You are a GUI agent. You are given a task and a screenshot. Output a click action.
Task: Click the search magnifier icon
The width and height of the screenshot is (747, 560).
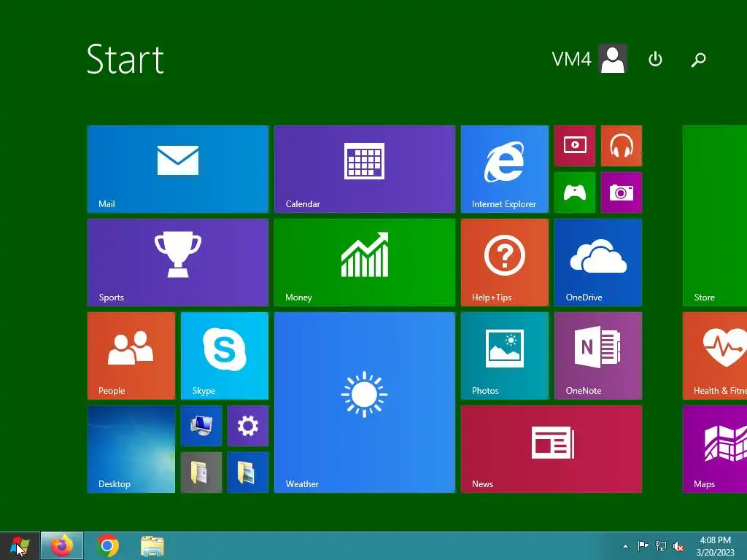[698, 60]
